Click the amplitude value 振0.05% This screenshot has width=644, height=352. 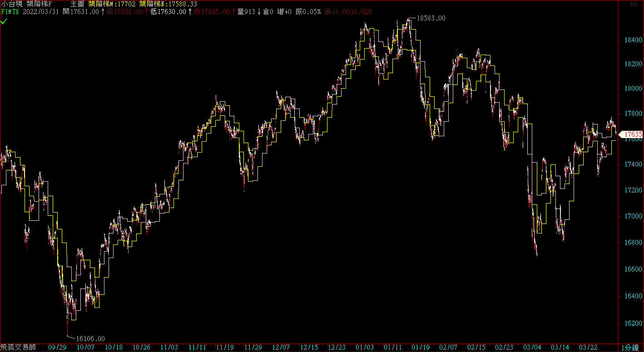[308, 11]
